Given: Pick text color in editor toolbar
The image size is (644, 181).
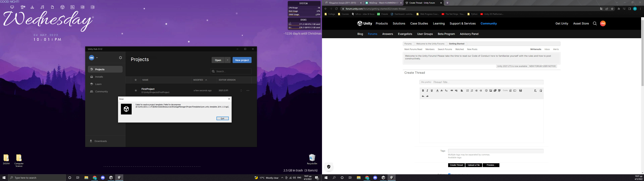Looking at the screenshot, I should point(437,90).
